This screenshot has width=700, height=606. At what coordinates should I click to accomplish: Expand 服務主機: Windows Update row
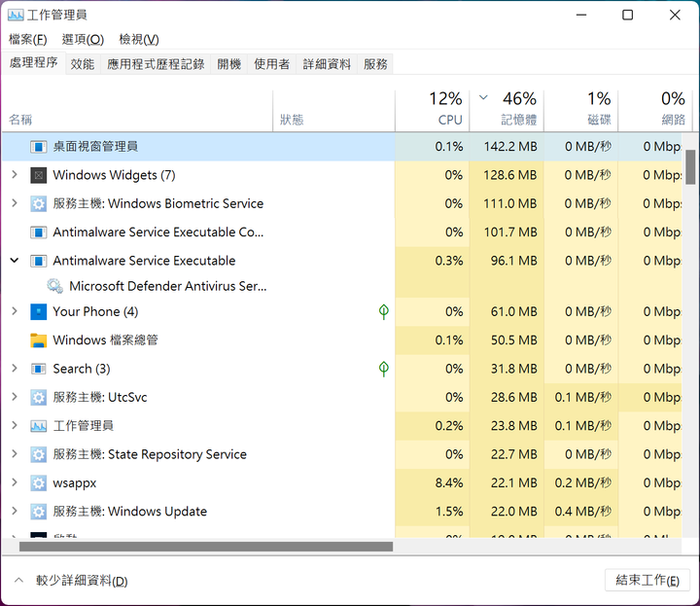(x=15, y=512)
